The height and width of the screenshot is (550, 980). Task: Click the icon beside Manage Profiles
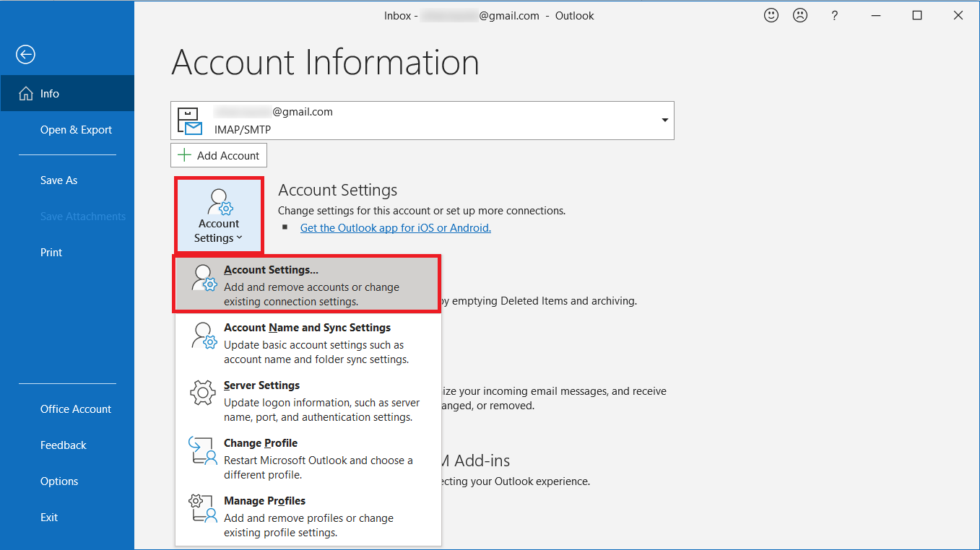coord(203,509)
